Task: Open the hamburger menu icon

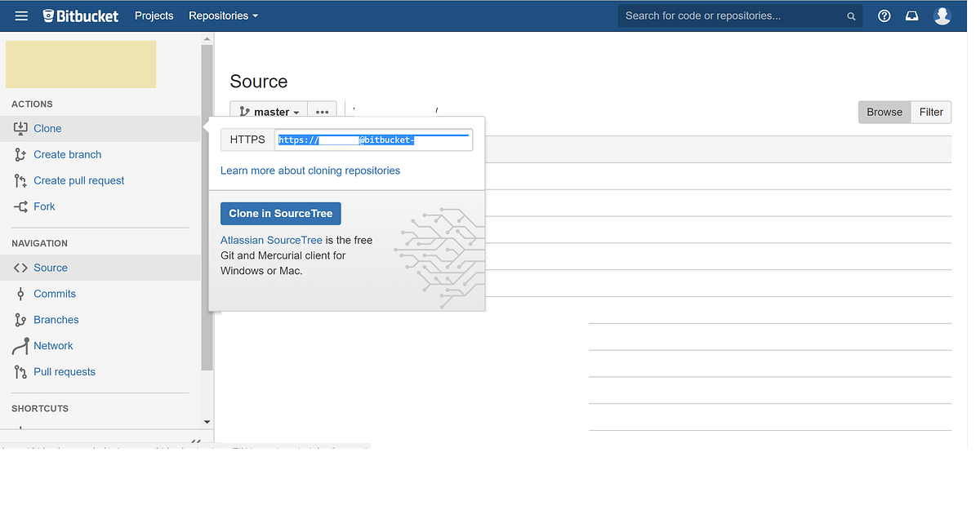Action: point(21,16)
